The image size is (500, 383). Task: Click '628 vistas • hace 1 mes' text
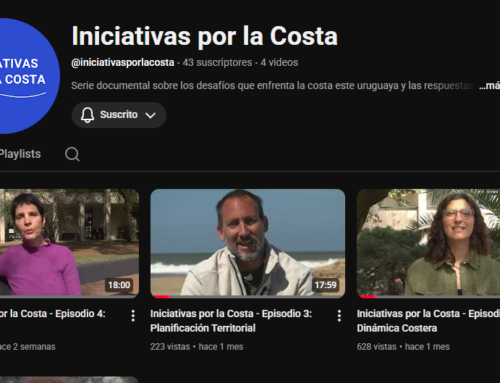click(403, 347)
